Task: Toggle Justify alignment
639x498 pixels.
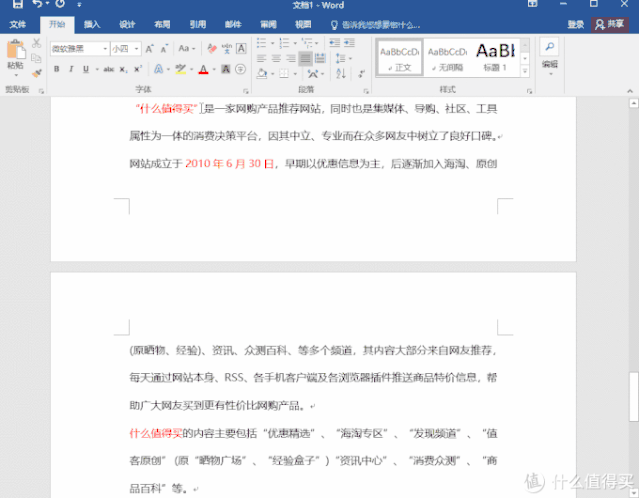Action: coord(305,58)
